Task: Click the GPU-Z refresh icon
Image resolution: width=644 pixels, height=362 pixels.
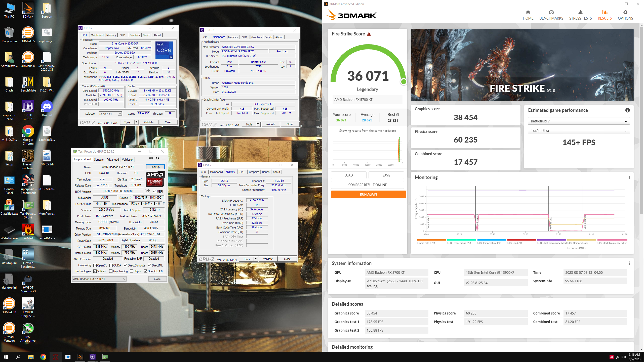Action: click(x=157, y=158)
